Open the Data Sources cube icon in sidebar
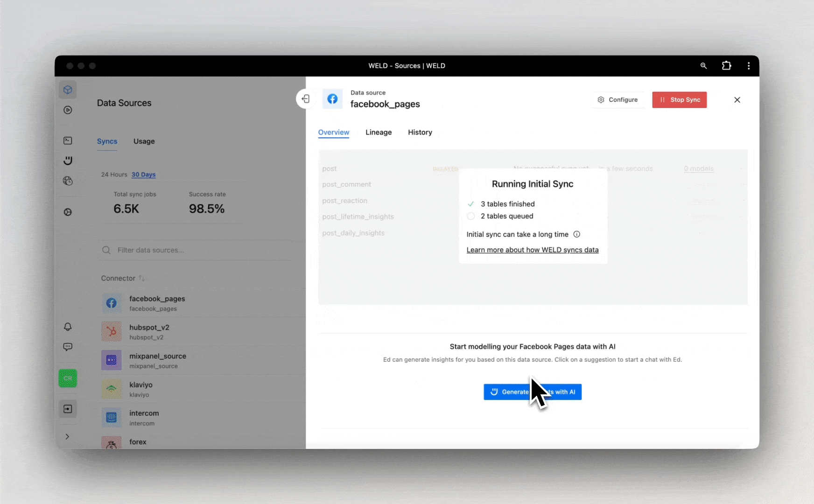This screenshot has width=814, height=504. pyautogui.click(x=68, y=90)
